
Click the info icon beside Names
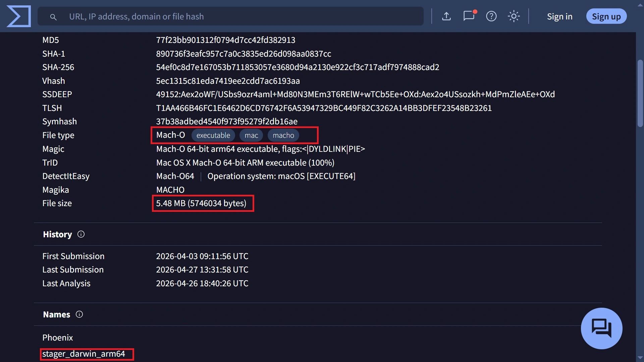[x=79, y=314]
